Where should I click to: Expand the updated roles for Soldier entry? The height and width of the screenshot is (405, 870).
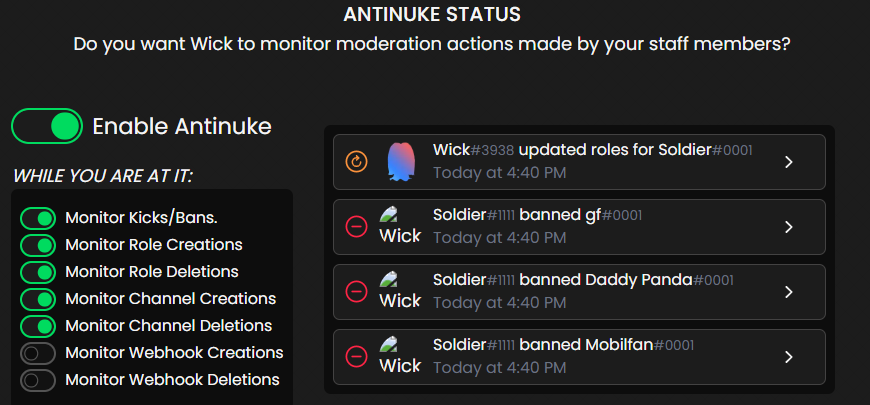point(788,162)
